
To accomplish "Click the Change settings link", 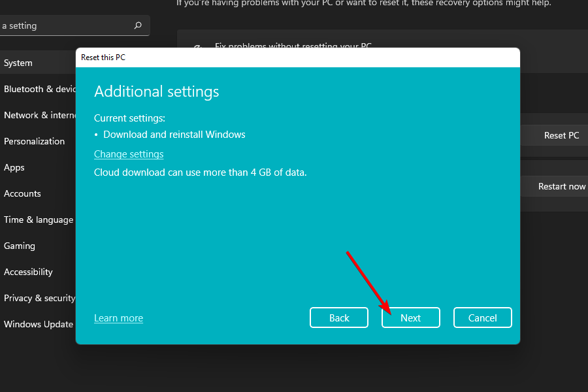I will click(129, 154).
